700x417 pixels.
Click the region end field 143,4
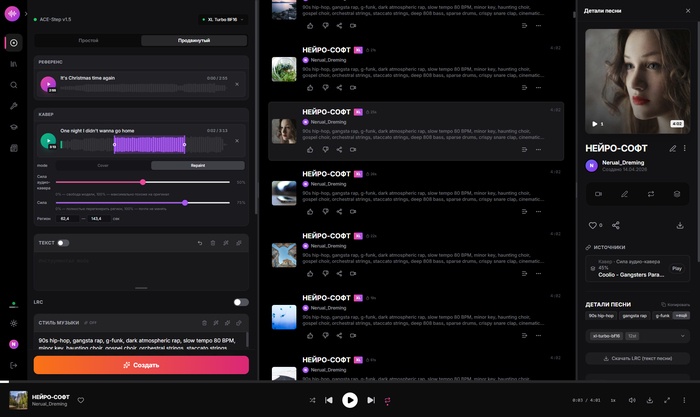tap(98, 219)
